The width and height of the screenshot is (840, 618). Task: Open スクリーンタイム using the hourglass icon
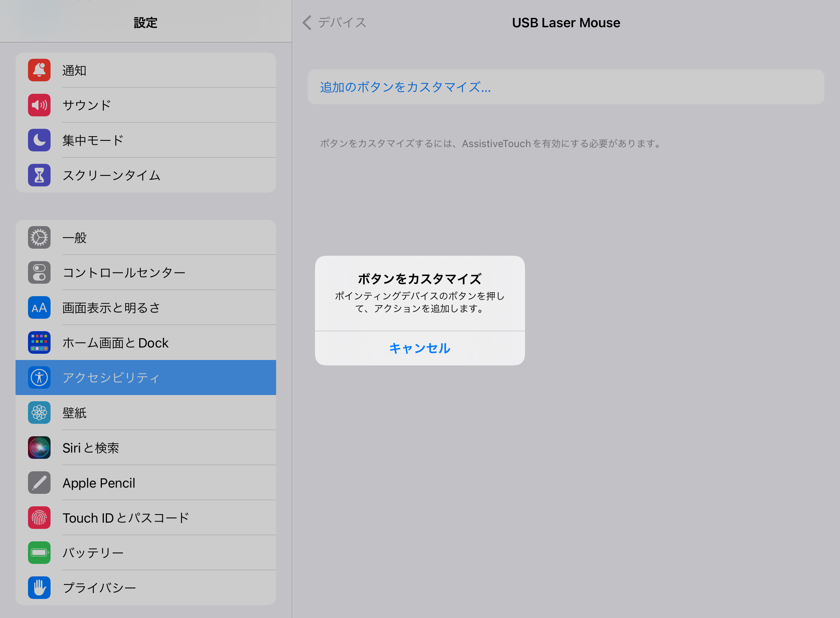click(x=39, y=175)
